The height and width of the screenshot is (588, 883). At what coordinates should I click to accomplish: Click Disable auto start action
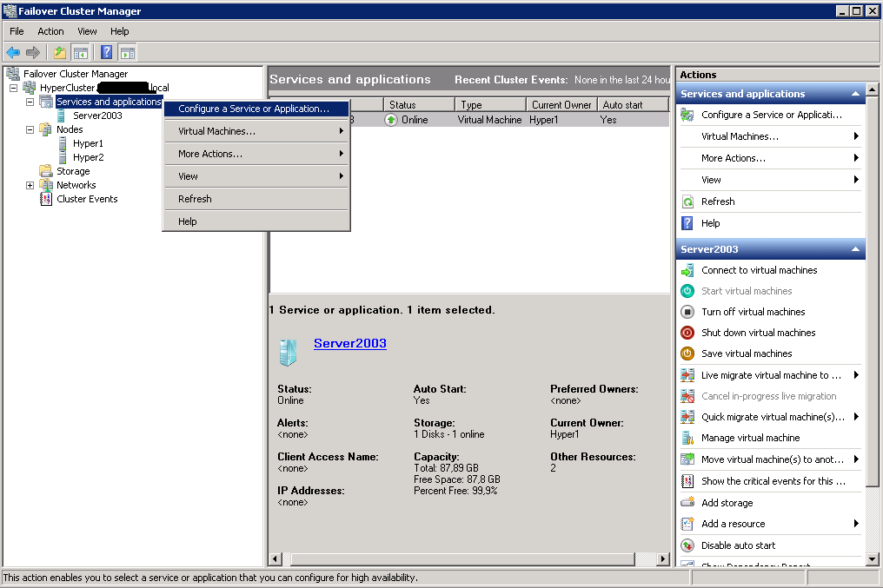(738, 545)
